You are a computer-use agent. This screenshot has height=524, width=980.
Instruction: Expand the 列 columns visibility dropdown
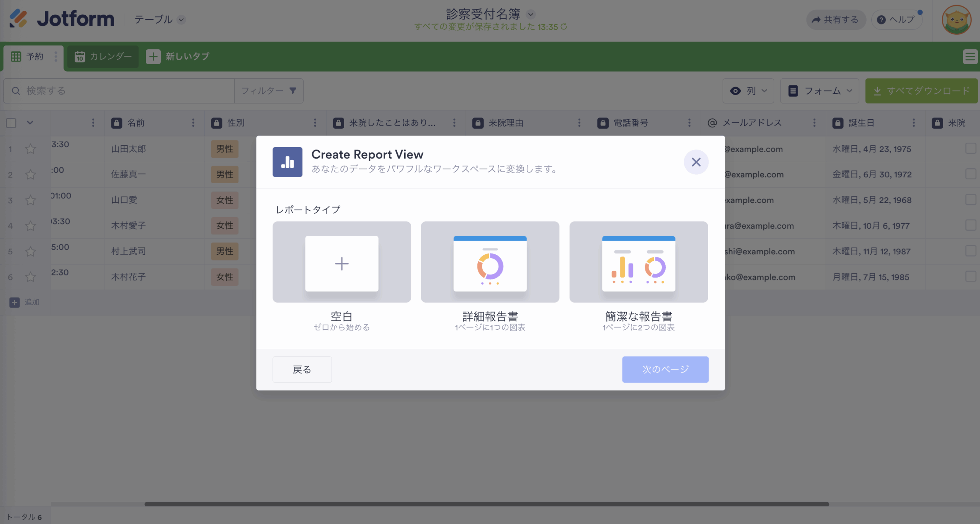748,91
